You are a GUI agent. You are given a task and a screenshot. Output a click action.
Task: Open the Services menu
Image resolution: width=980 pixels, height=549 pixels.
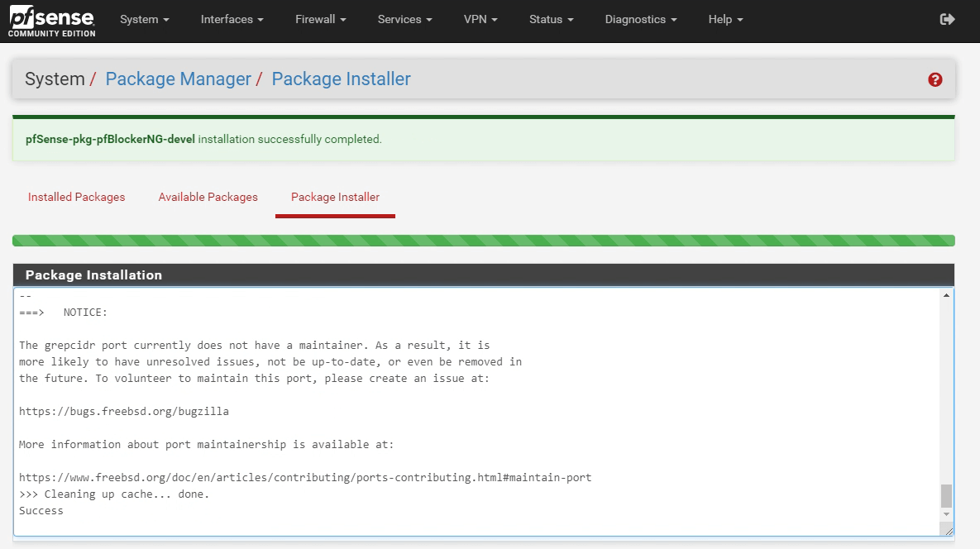(404, 19)
